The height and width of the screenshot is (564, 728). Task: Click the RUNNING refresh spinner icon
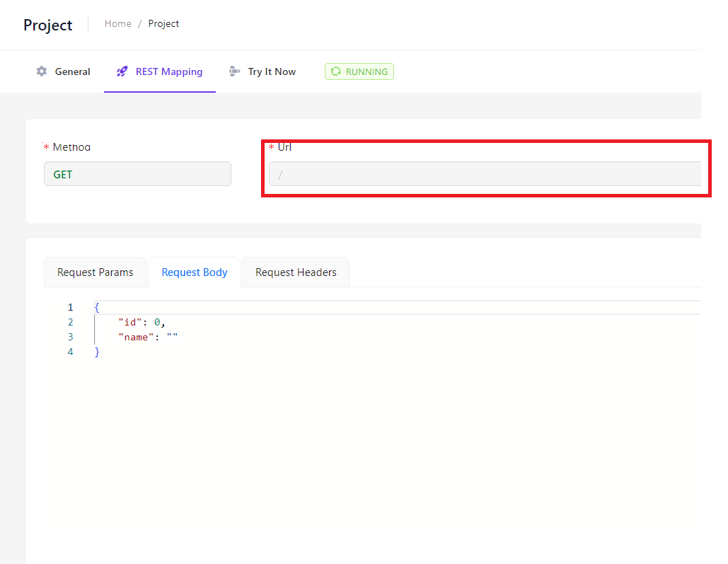335,71
